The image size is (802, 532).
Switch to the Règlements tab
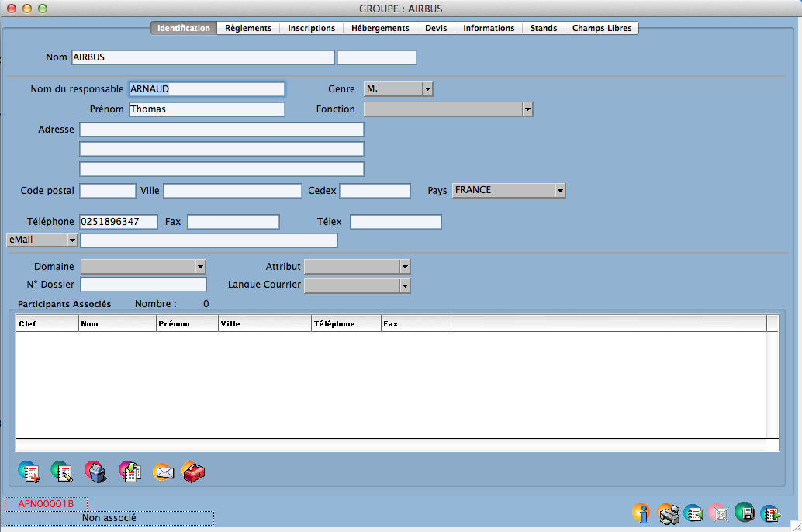point(248,28)
